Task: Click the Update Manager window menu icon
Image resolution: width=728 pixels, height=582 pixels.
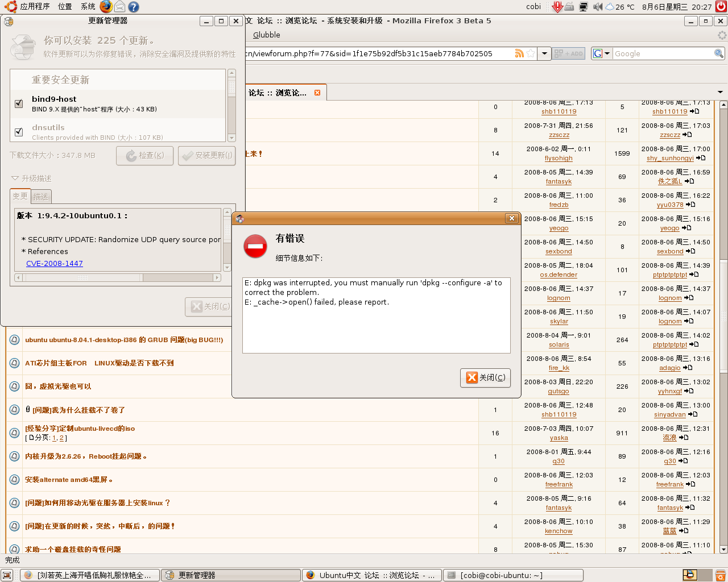Action: [x=9, y=21]
